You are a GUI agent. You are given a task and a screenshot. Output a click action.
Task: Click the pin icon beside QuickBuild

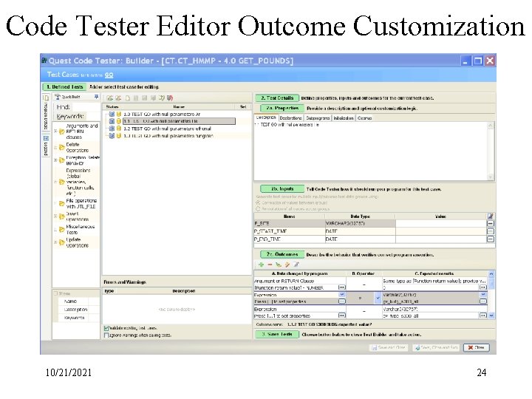coord(96,97)
